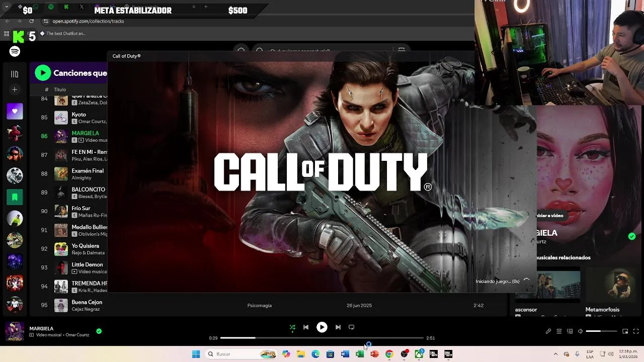Skip to next track

coord(338,327)
